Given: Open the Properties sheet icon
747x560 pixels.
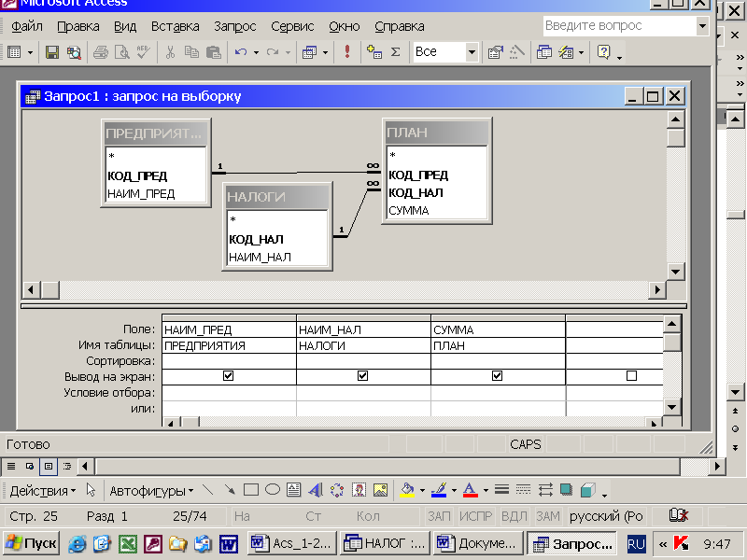Looking at the screenshot, I should (x=496, y=52).
